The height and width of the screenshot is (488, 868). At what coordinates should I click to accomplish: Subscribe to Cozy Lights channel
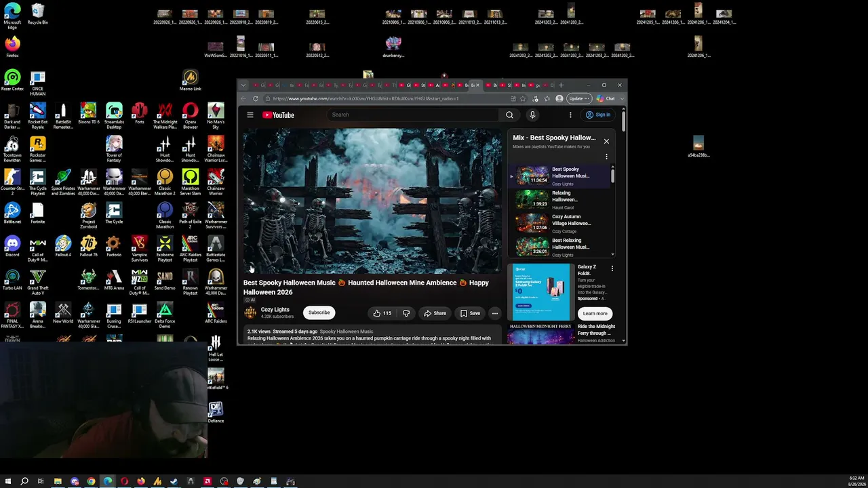(319, 312)
